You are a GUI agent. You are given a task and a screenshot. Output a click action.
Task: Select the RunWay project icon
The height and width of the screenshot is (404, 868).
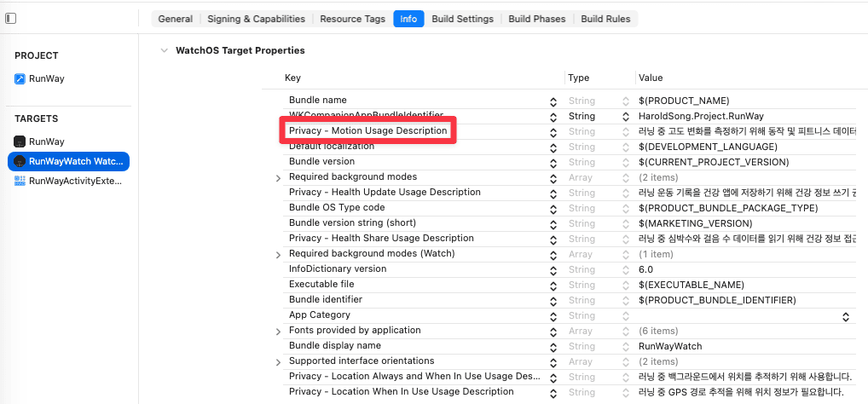pos(20,78)
